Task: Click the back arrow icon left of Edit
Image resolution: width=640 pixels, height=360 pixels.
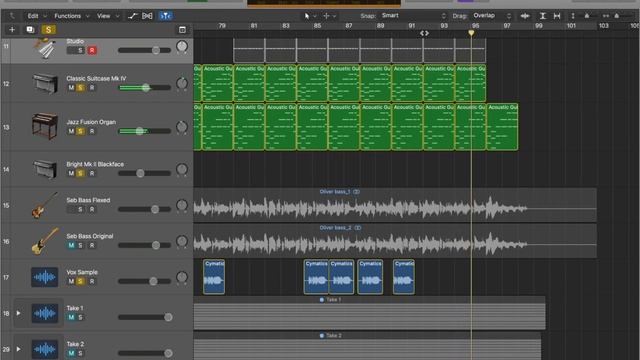Action: click(x=12, y=16)
